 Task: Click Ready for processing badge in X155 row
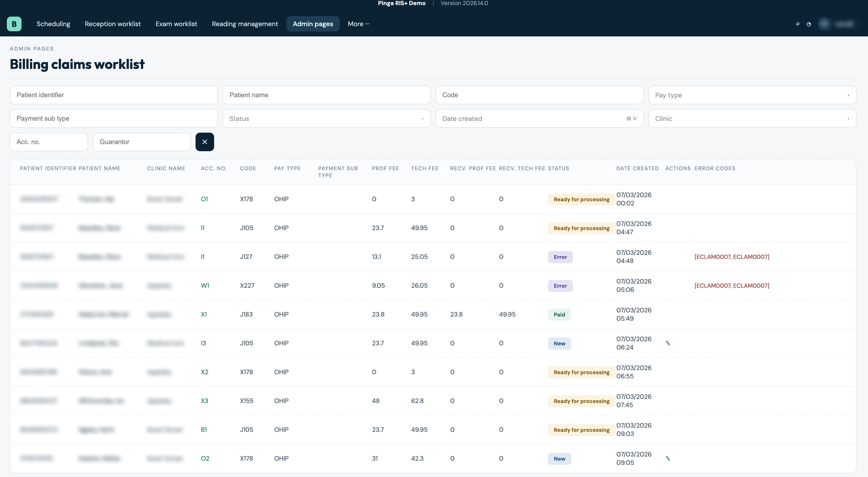coord(582,401)
